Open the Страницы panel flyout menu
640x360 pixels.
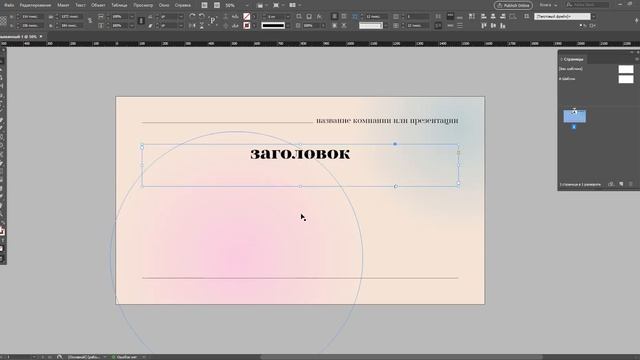coord(636,59)
